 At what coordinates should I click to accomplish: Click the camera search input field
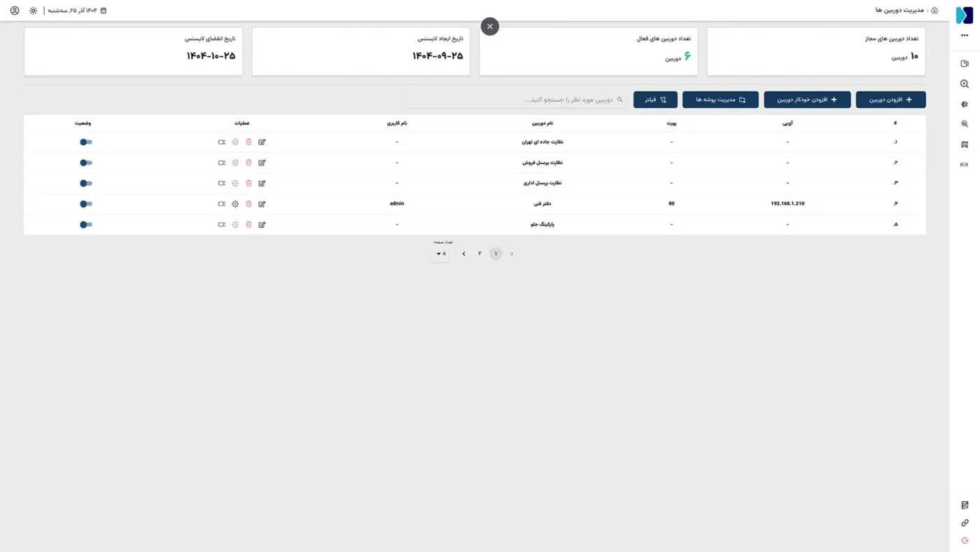click(518, 99)
